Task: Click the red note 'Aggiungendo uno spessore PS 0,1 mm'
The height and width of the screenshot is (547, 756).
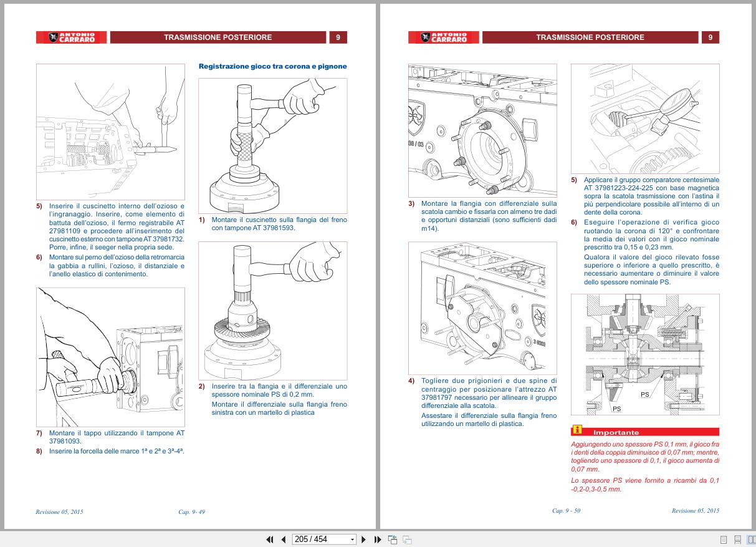Action: pos(645,457)
